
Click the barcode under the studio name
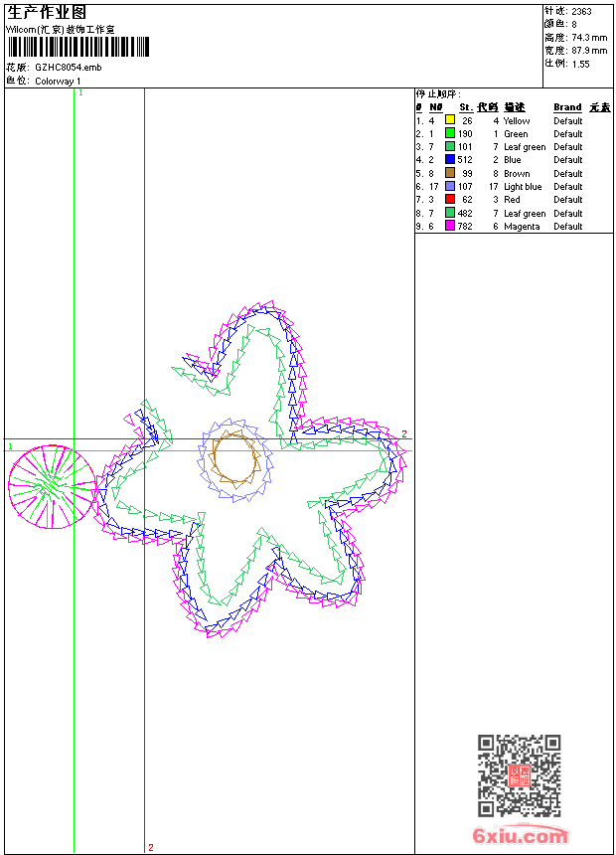[77, 47]
